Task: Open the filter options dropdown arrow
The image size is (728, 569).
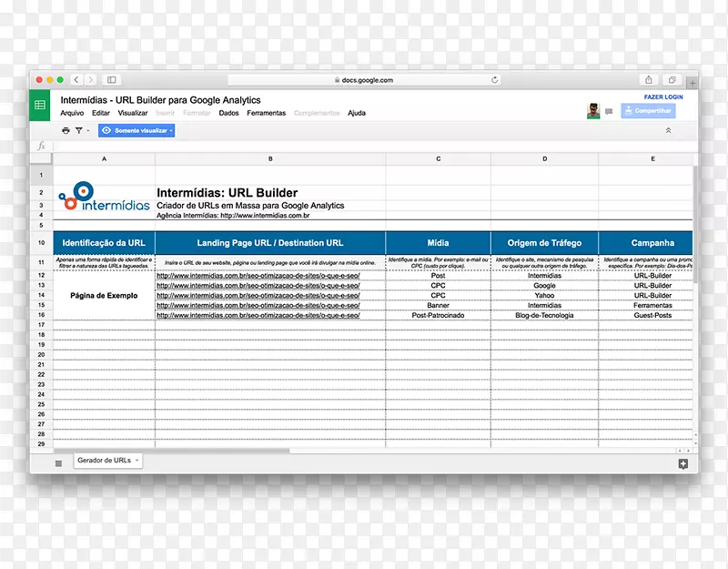Action: point(88,131)
